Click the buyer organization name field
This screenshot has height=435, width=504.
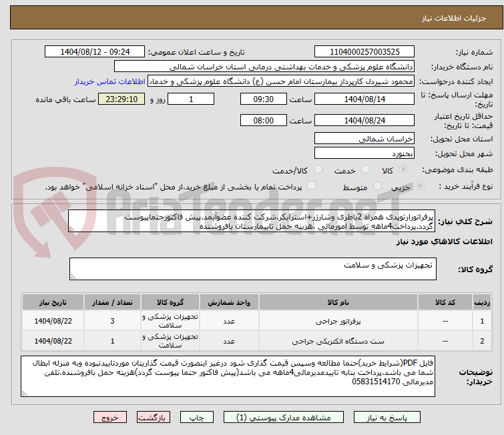click(264, 67)
